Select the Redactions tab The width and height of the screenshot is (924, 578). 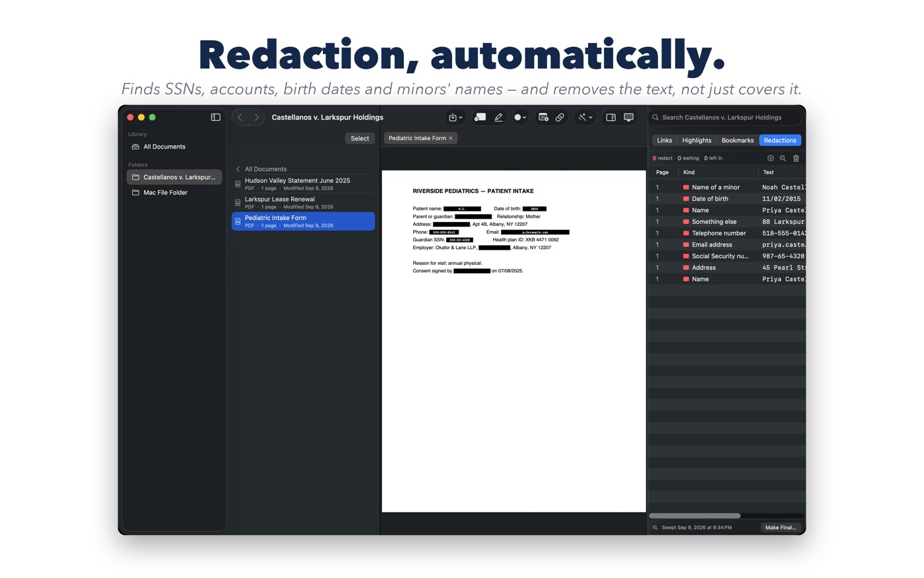(x=779, y=140)
